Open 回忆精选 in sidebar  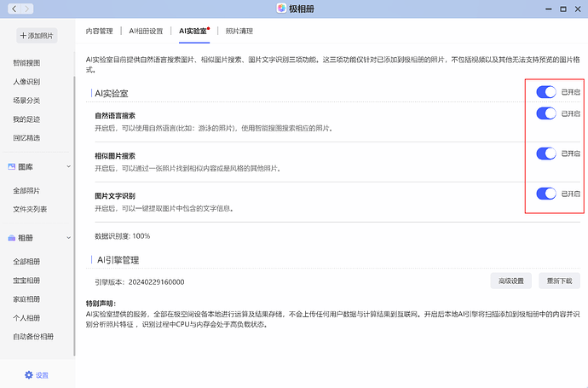(26, 137)
